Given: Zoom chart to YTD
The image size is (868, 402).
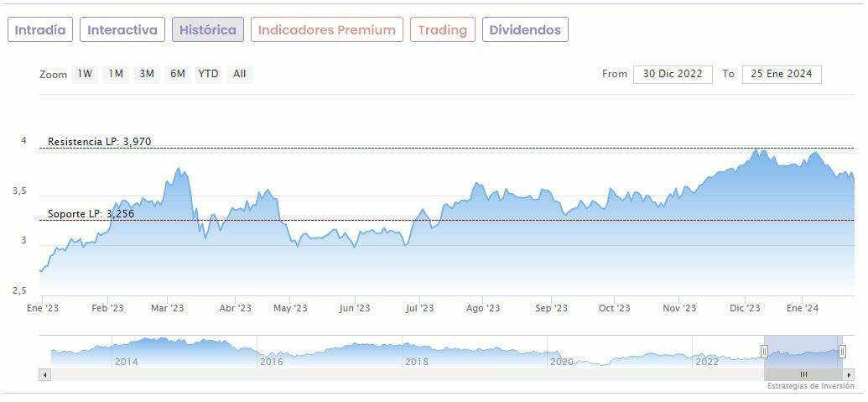Looking at the screenshot, I should [x=208, y=74].
